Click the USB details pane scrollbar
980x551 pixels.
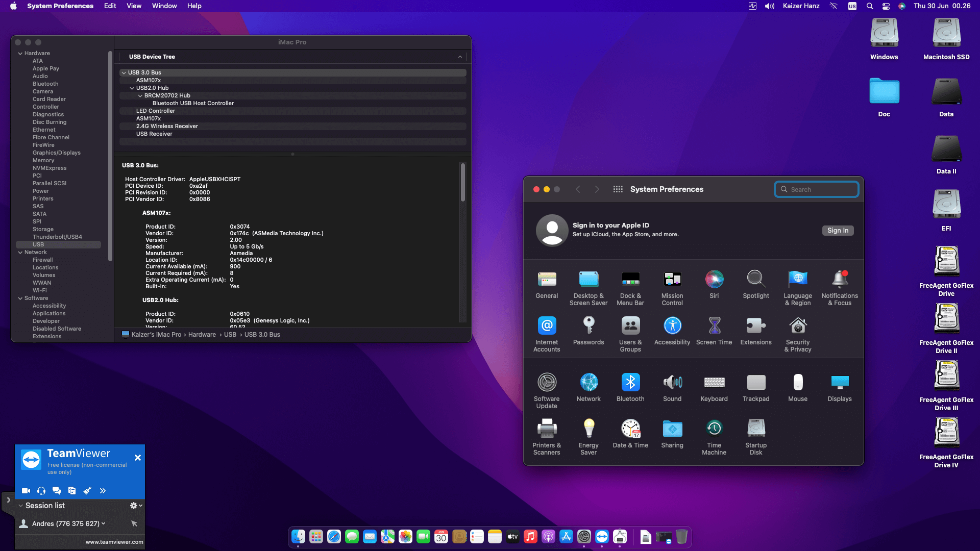click(x=462, y=183)
